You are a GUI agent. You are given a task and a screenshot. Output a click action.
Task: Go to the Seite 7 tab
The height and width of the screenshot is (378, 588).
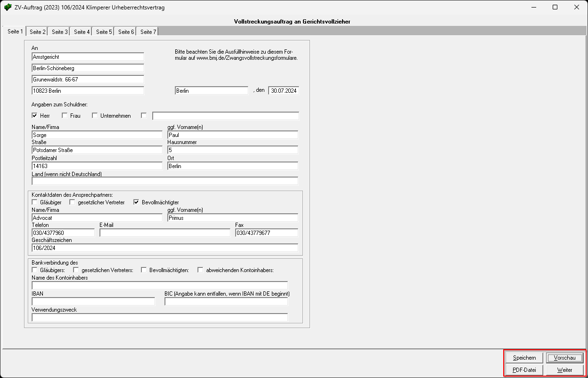point(148,32)
